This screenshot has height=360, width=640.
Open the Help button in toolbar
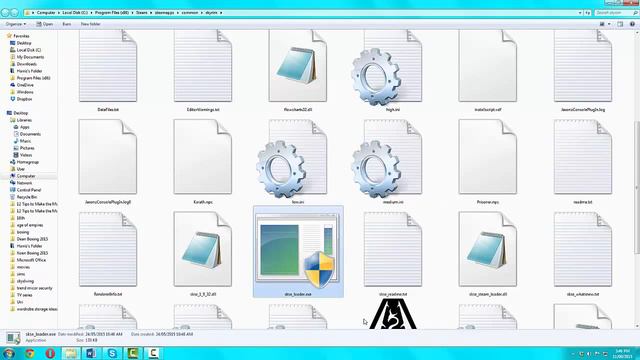click(x=632, y=24)
